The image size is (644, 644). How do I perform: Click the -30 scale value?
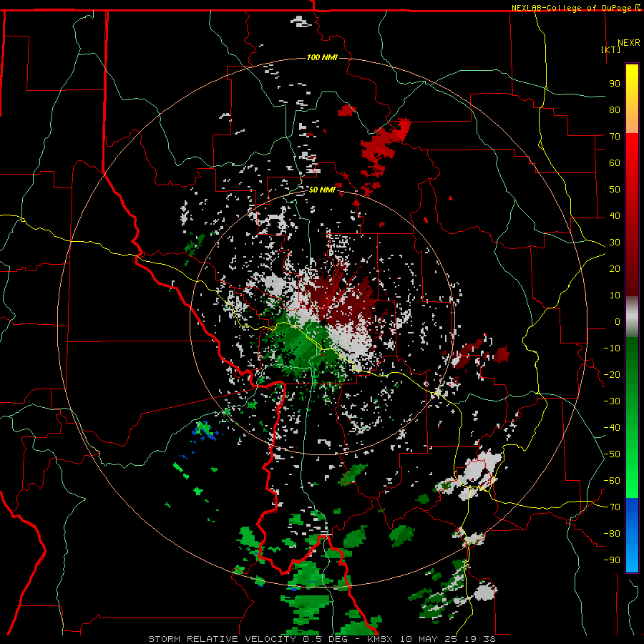point(612,401)
